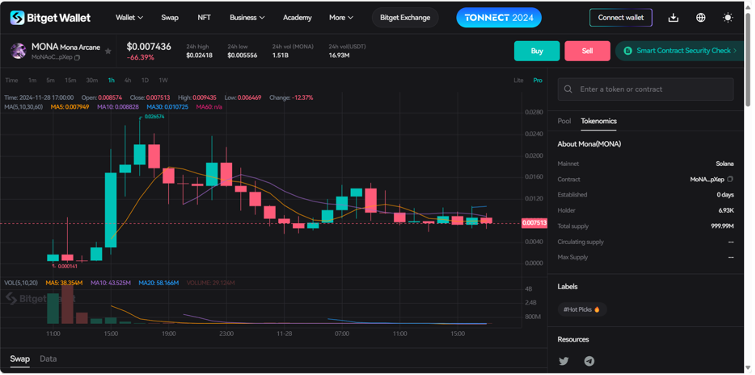
Task: Select the 30m chart interval
Action: click(x=91, y=80)
